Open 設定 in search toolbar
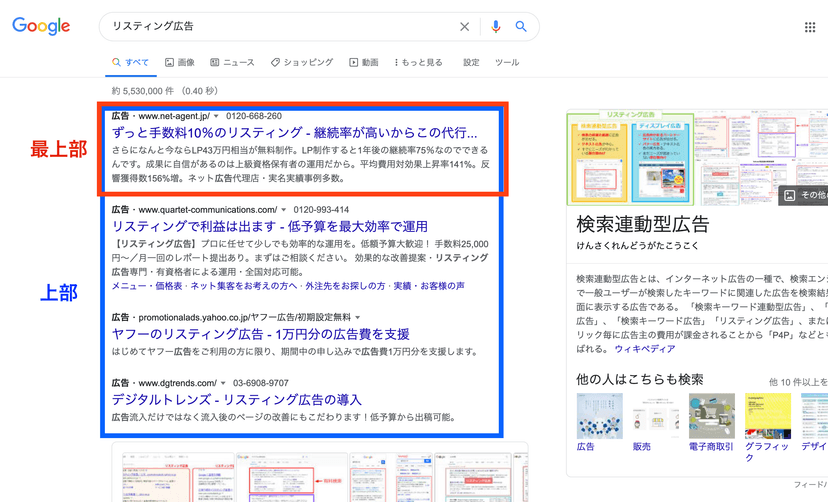The image size is (828, 502). coord(472,62)
